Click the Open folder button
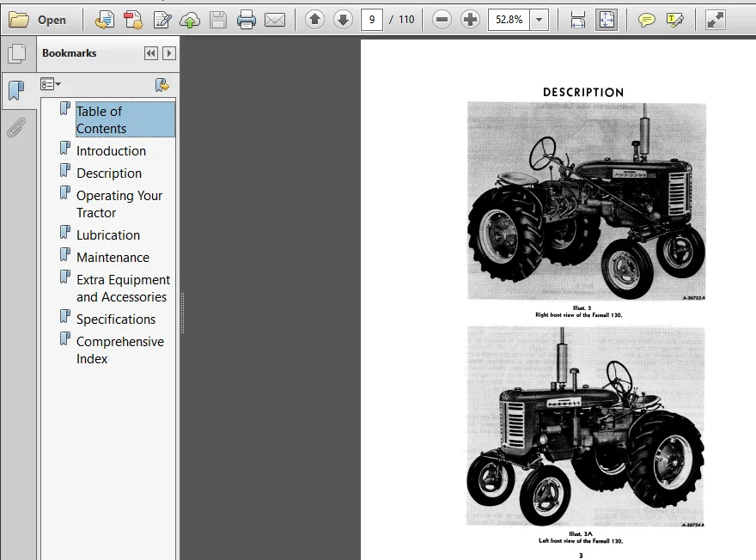The height and width of the screenshot is (560, 756). coord(38,20)
